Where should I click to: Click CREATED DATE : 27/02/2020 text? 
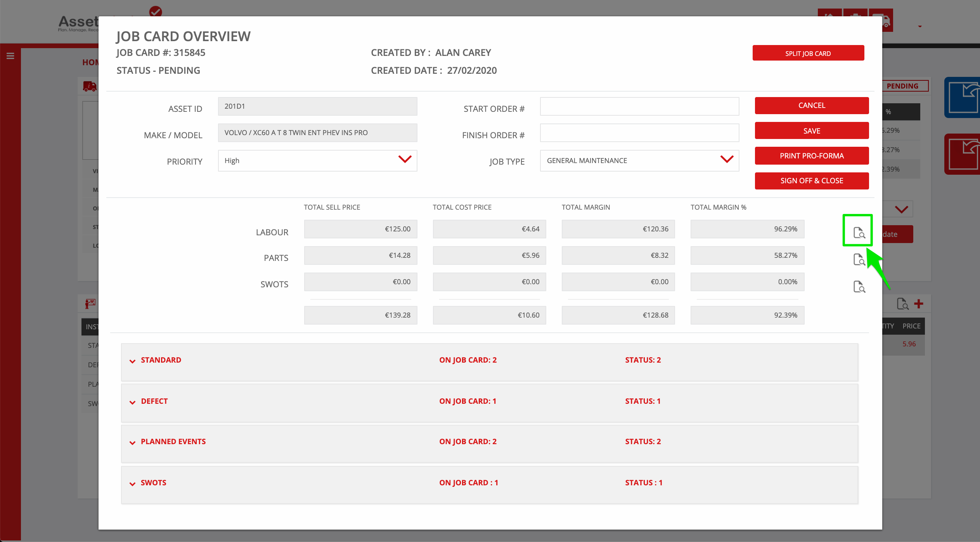[434, 70]
